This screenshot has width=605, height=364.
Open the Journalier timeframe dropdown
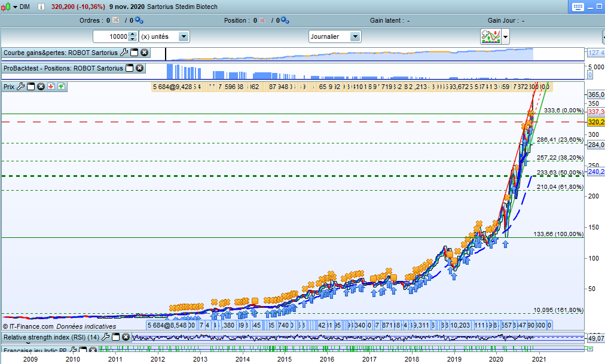click(x=355, y=36)
